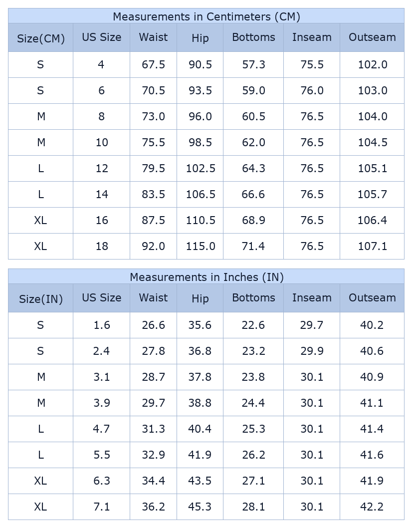
Task: Select the inseam value 29.7 cell
Action: click(x=312, y=325)
